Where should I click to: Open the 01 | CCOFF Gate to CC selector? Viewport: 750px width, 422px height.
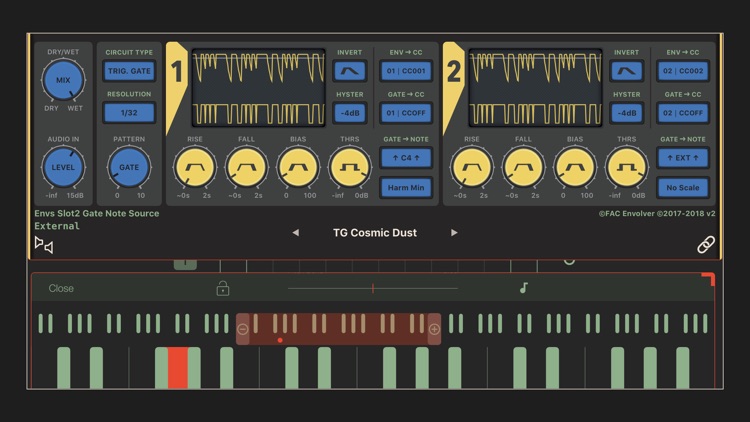click(x=406, y=113)
